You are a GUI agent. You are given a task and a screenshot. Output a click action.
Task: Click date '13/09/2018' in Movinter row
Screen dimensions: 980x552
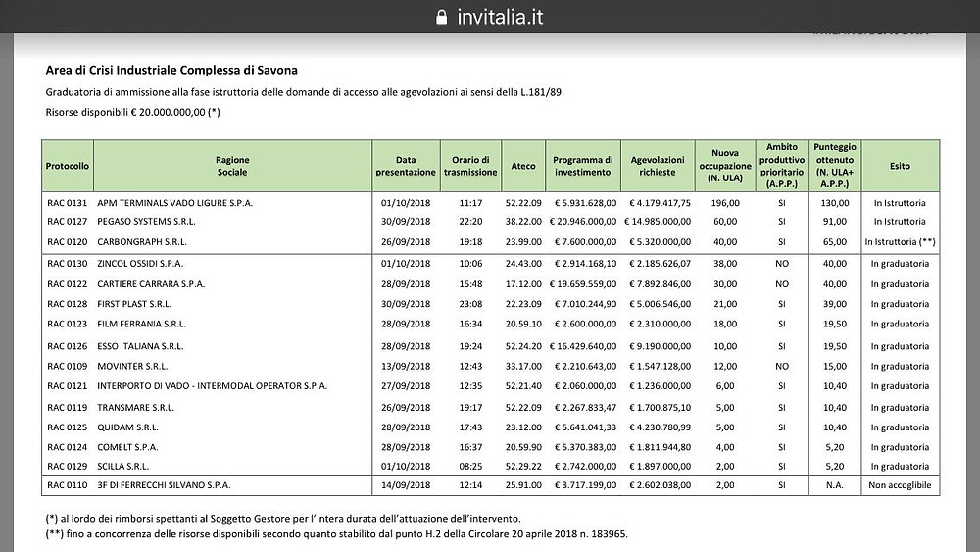click(x=406, y=367)
